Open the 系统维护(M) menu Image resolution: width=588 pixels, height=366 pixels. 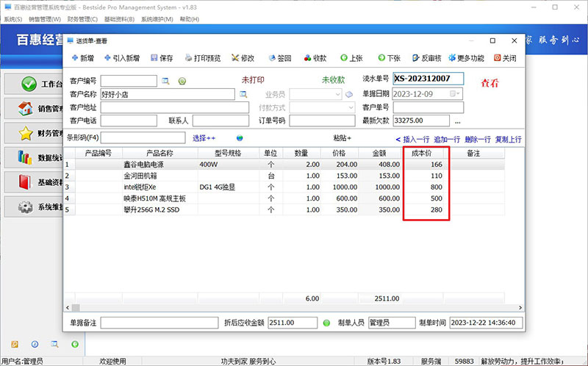click(x=157, y=19)
